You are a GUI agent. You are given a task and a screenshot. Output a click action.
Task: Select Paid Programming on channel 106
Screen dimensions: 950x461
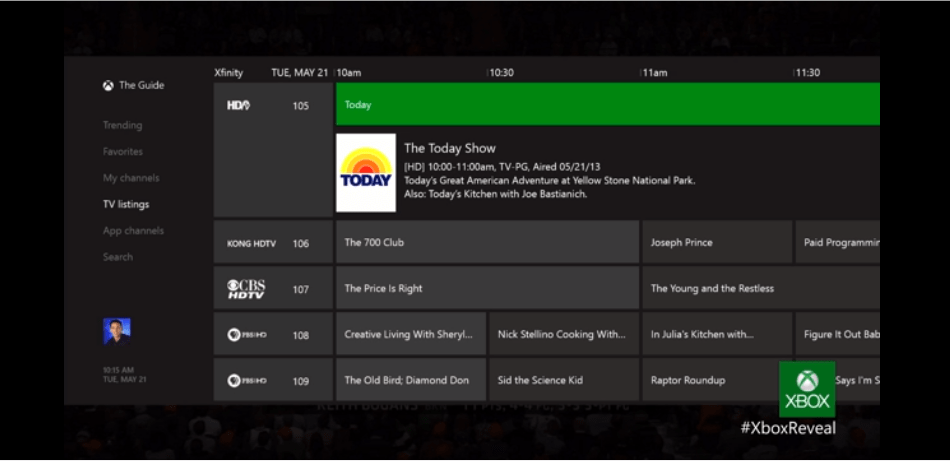[x=837, y=242]
